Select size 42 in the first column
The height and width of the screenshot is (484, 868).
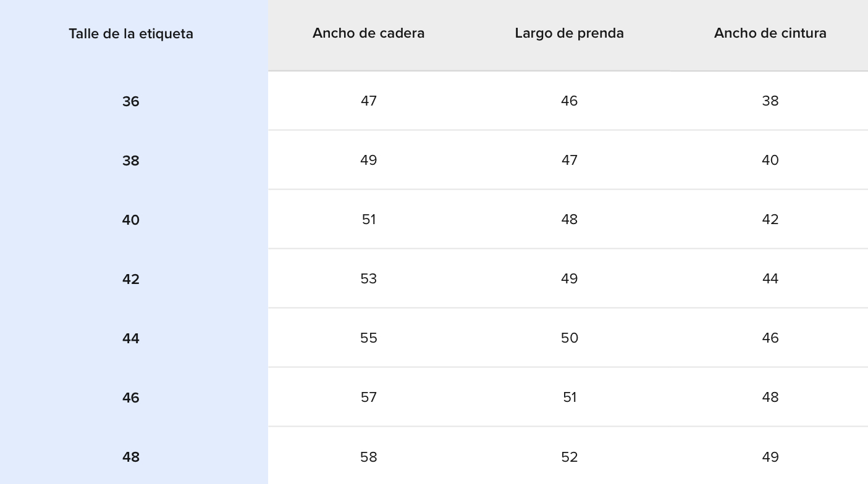[x=131, y=279]
